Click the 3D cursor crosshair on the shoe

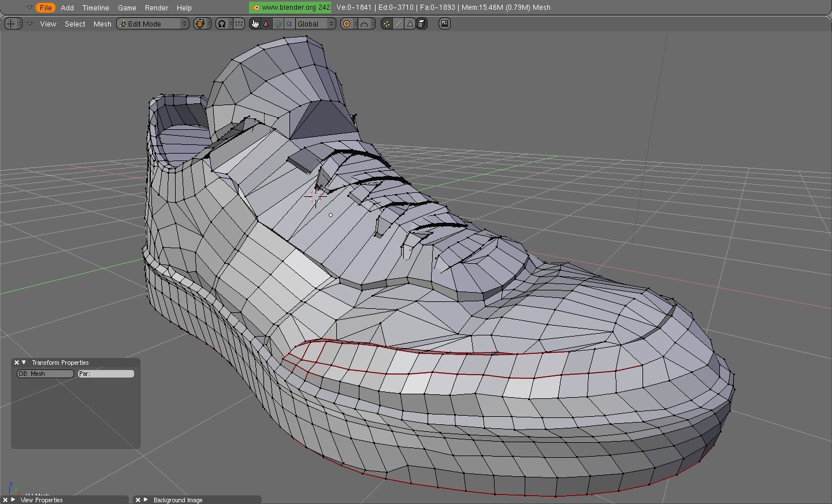coord(315,197)
